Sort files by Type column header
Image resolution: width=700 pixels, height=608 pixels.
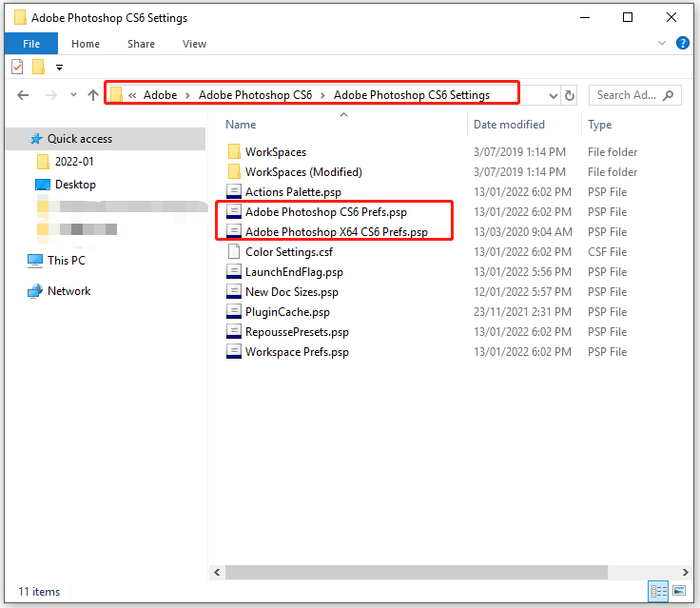[599, 125]
